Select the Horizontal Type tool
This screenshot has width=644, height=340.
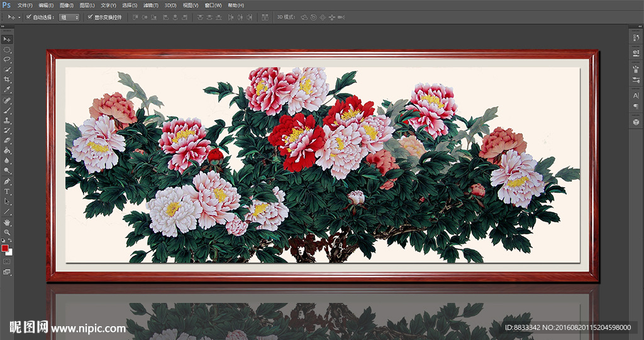(x=7, y=192)
